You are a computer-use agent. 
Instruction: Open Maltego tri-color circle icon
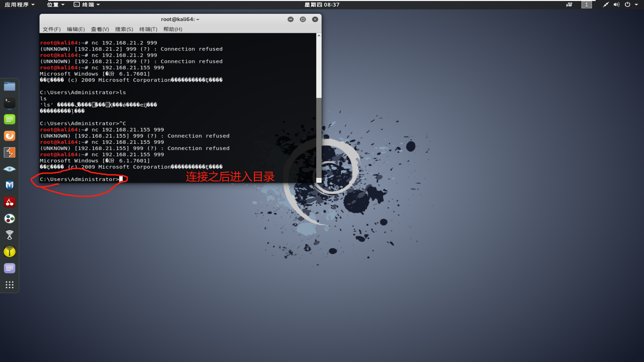(9, 219)
